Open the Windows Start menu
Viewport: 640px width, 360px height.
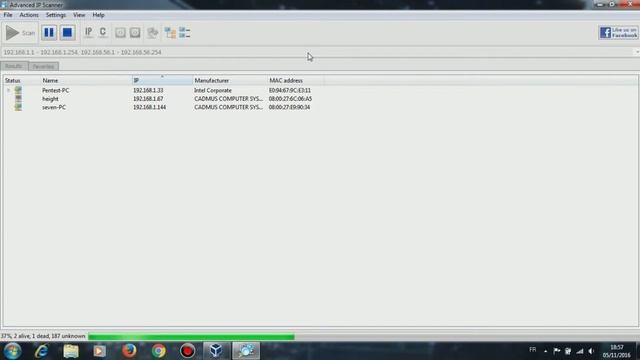(x=12, y=351)
